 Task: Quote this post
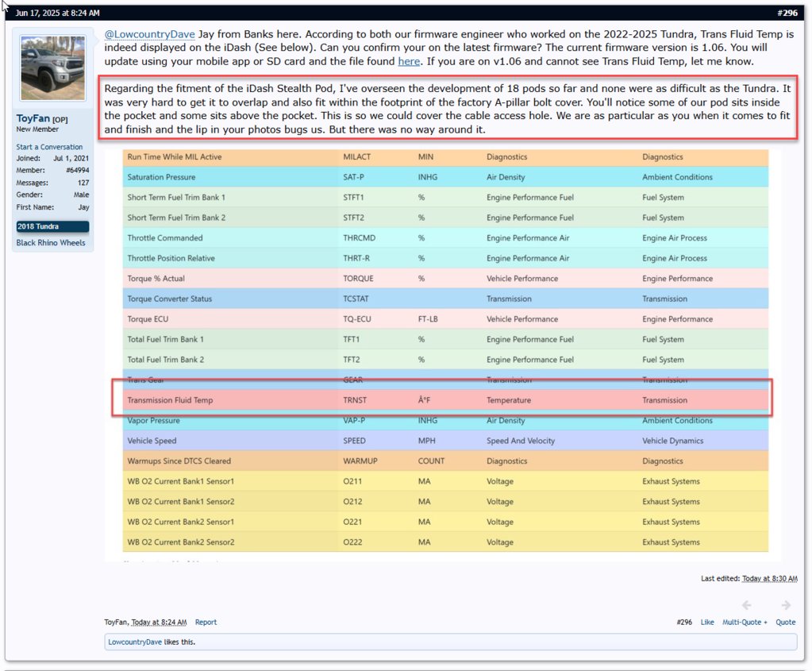(x=785, y=622)
